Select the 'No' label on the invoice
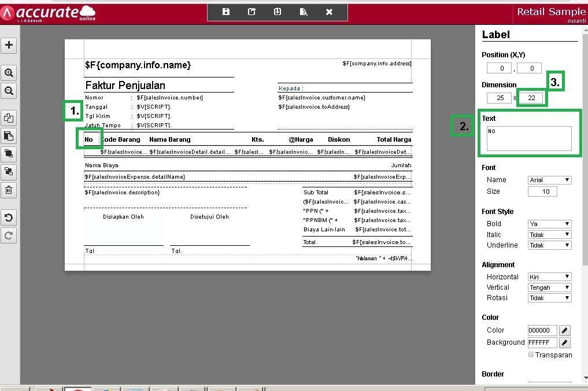Viewport: 588px width, 391px height. tap(88, 139)
